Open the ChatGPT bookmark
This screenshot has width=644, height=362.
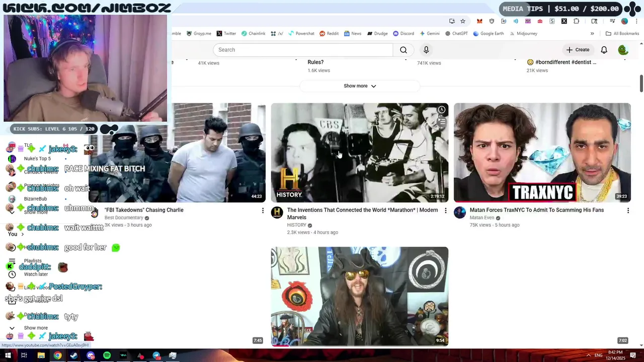coord(456,34)
